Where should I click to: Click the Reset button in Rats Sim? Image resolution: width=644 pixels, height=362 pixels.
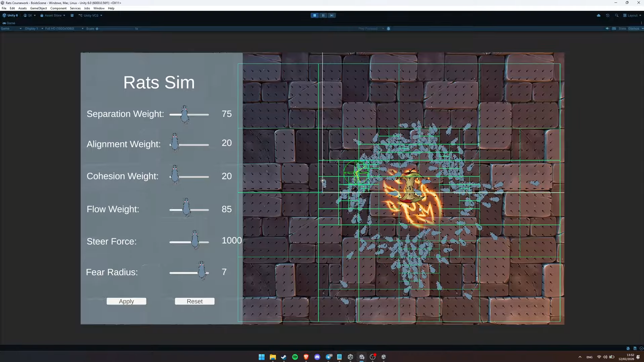click(x=195, y=301)
